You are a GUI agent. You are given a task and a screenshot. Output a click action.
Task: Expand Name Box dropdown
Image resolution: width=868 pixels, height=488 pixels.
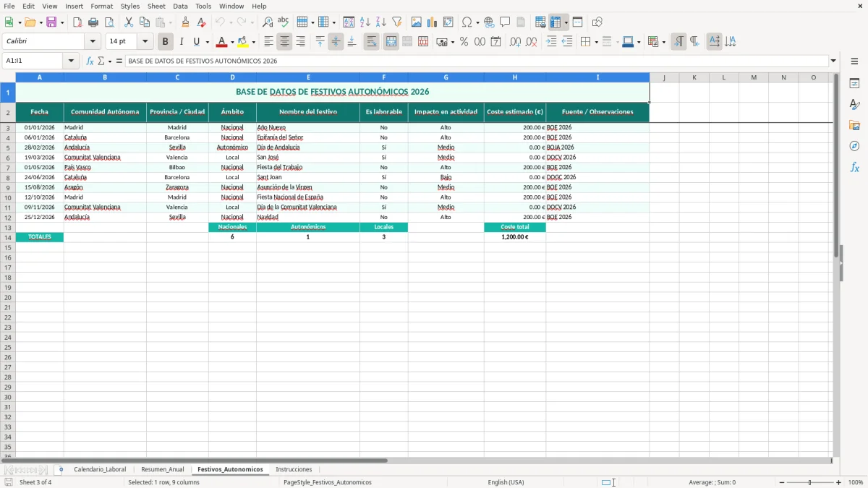(71, 61)
